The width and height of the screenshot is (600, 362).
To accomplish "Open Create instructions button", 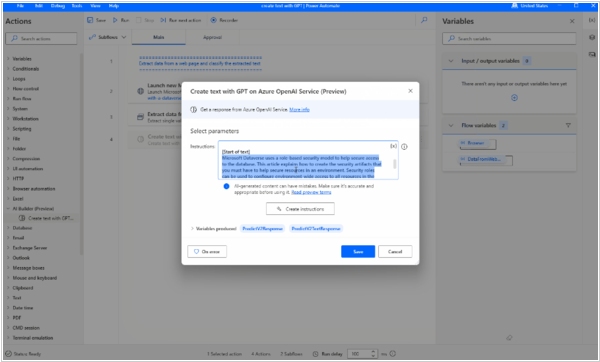I will pyautogui.click(x=300, y=209).
